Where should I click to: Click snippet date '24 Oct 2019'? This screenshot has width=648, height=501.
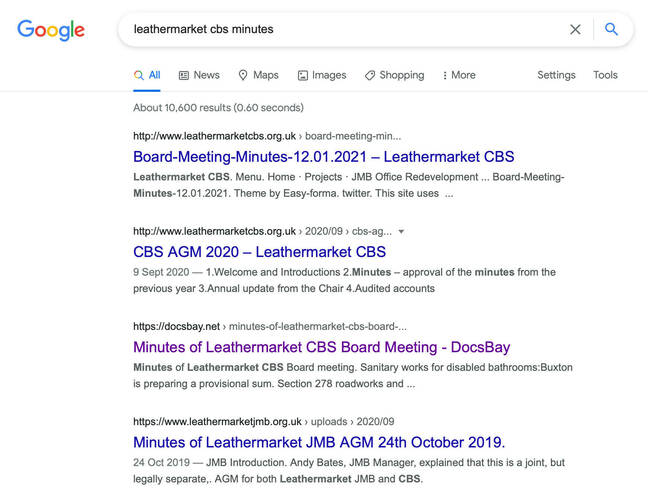(x=162, y=462)
